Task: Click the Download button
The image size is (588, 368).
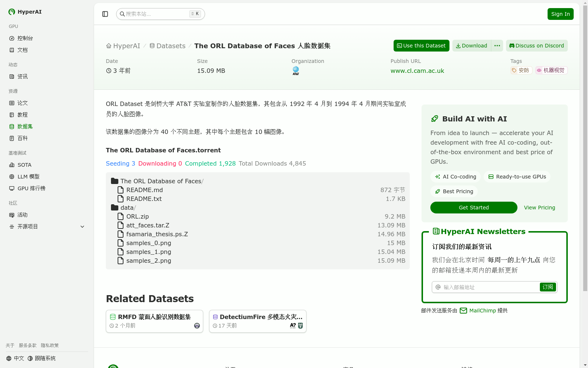Action: pyautogui.click(x=472, y=46)
